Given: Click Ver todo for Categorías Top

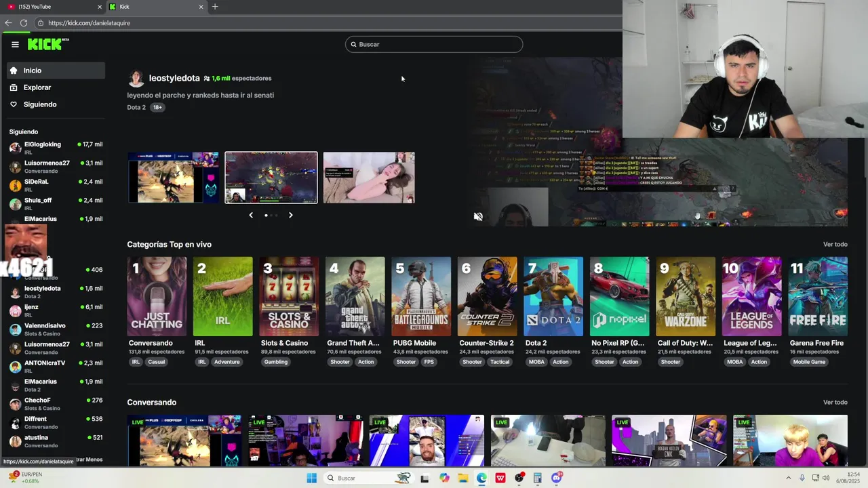Looking at the screenshot, I should pyautogui.click(x=835, y=244).
